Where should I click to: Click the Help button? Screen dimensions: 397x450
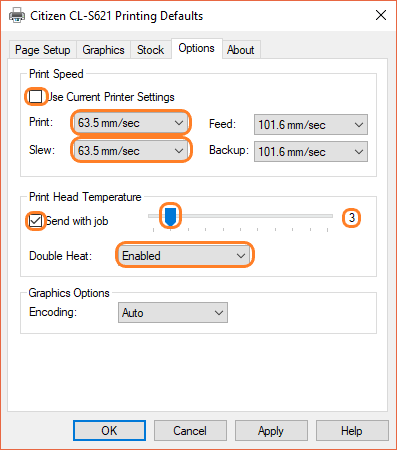tap(352, 430)
